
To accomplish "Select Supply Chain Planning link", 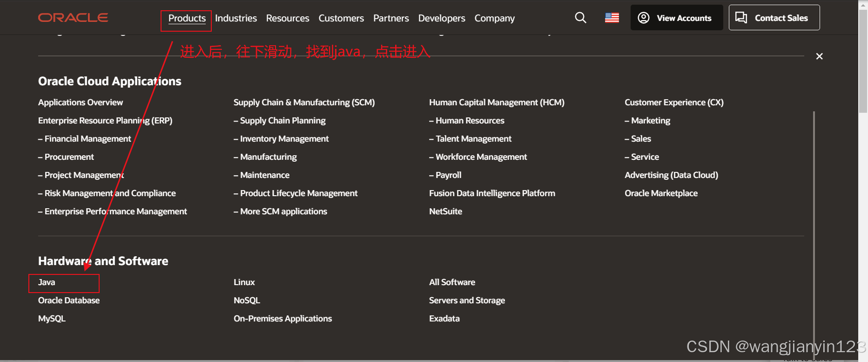I will point(280,121).
